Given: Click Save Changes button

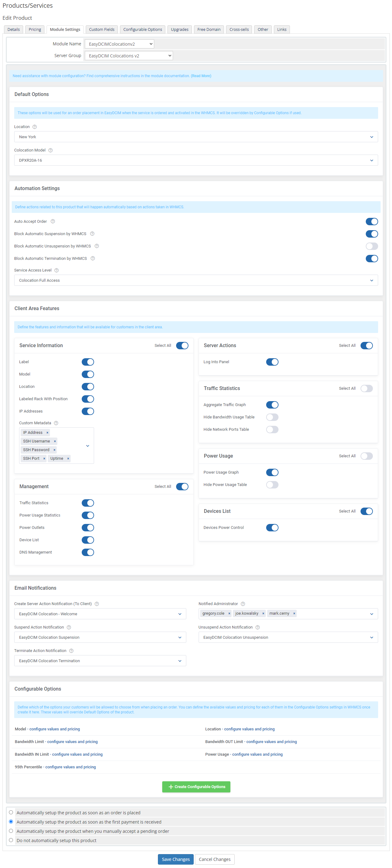Looking at the screenshot, I should 176,859.
